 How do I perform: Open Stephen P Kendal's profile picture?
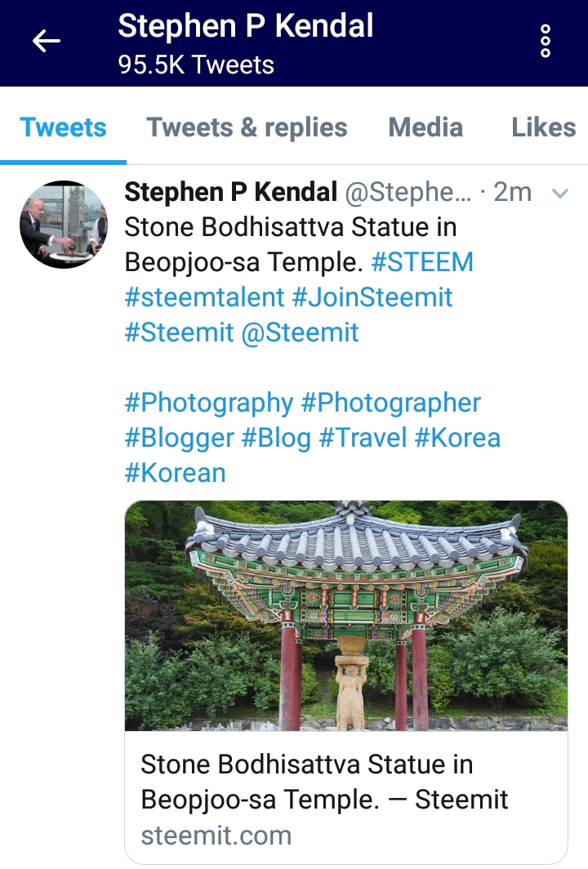pos(64,225)
